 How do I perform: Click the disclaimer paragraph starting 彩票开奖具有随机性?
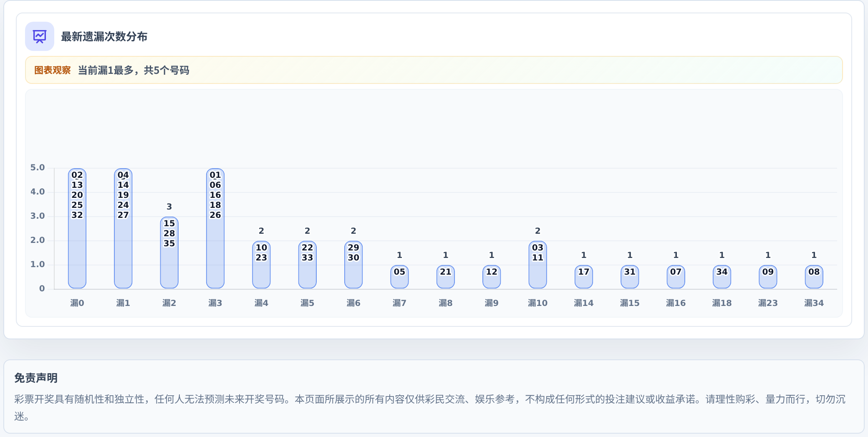click(x=430, y=408)
